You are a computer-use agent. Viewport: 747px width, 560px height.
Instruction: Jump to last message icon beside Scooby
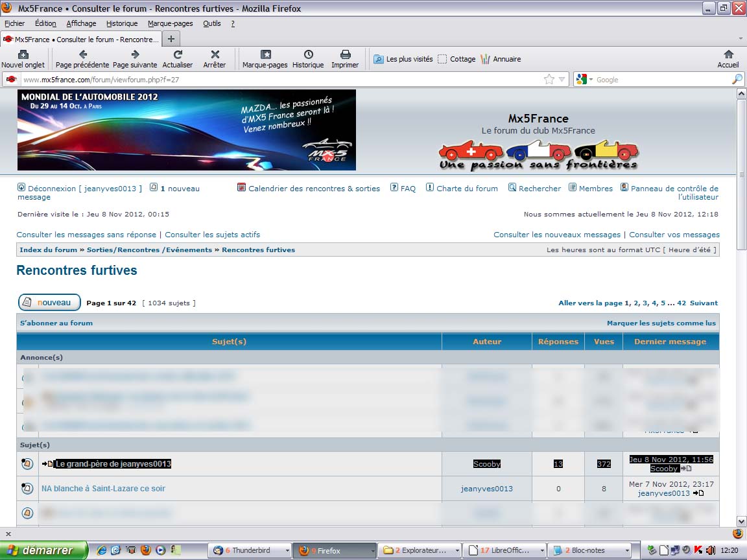click(686, 469)
